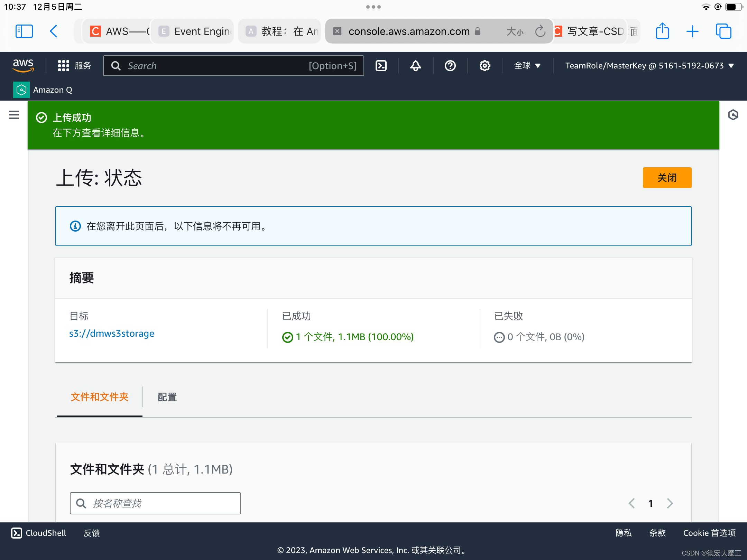Click the Amazon Q label
Screen dimensions: 747x560
click(53, 90)
